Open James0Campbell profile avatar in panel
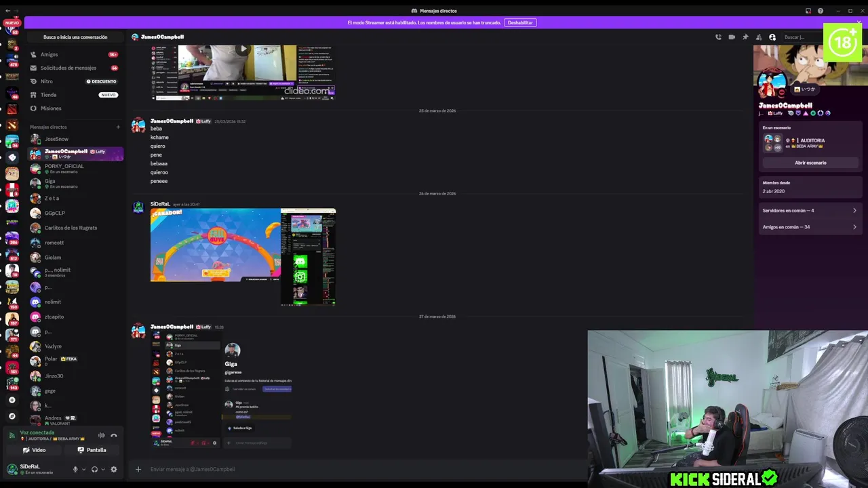The width and height of the screenshot is (868, 488). (x=772, y=83)
